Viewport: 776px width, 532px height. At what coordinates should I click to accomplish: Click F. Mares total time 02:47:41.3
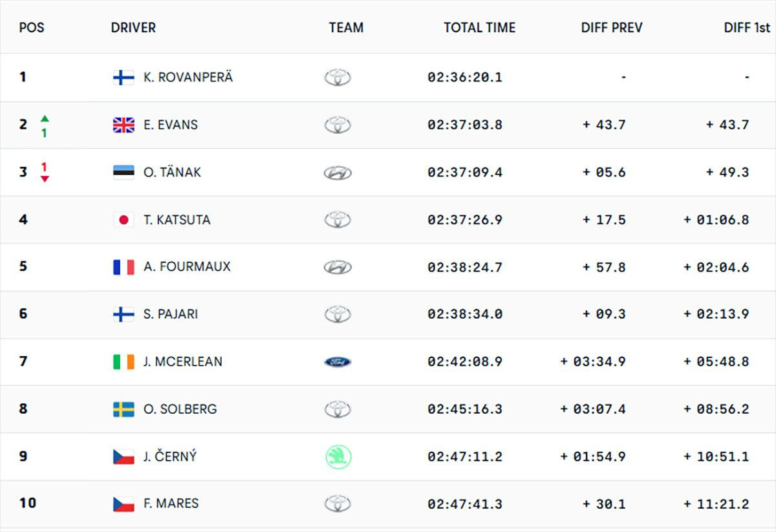[x=464, y=504]
